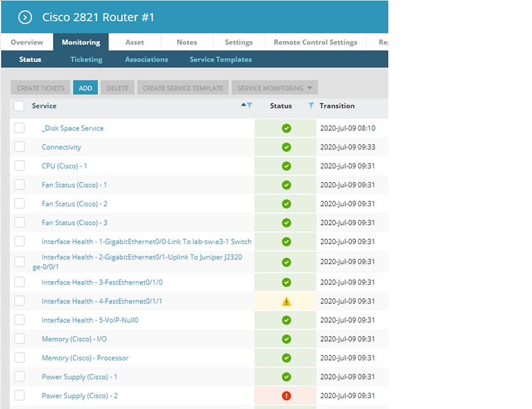The height and width of the screenshot is (409, 532).
Task: Open the Power Supply (Cisco) - 2 link
Action: [80, 396]
